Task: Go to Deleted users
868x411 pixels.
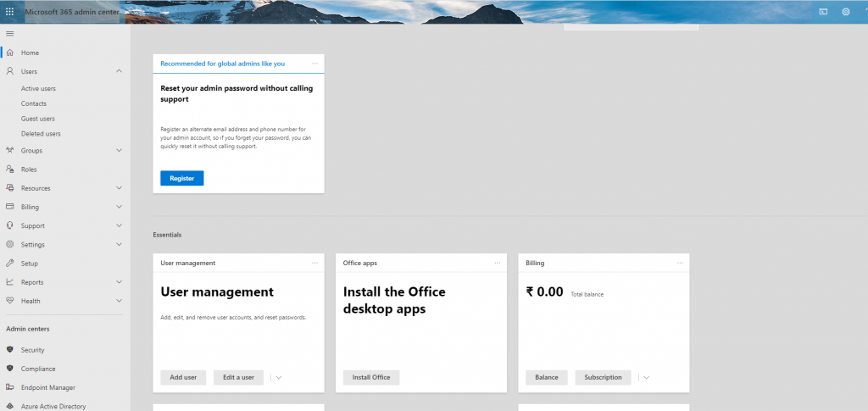Action: (x=41, y=133)
